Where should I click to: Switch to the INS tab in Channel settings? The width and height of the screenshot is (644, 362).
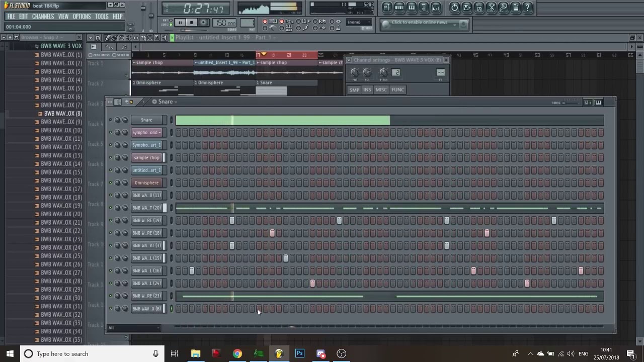367,89
